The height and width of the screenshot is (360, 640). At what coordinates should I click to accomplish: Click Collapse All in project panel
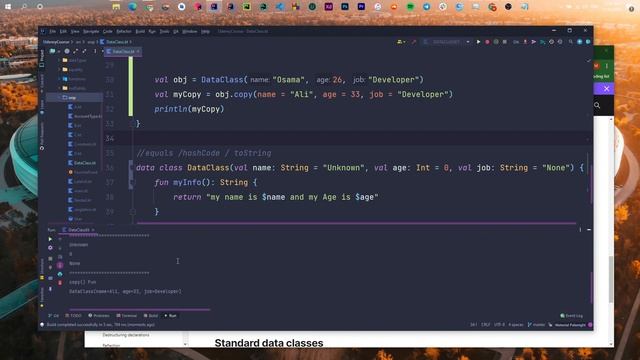point(84,51)
